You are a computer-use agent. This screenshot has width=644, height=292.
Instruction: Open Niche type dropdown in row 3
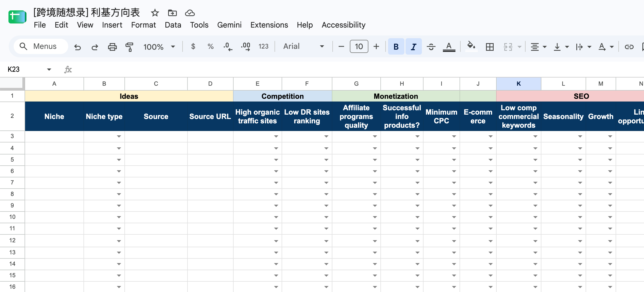[119, 136]
